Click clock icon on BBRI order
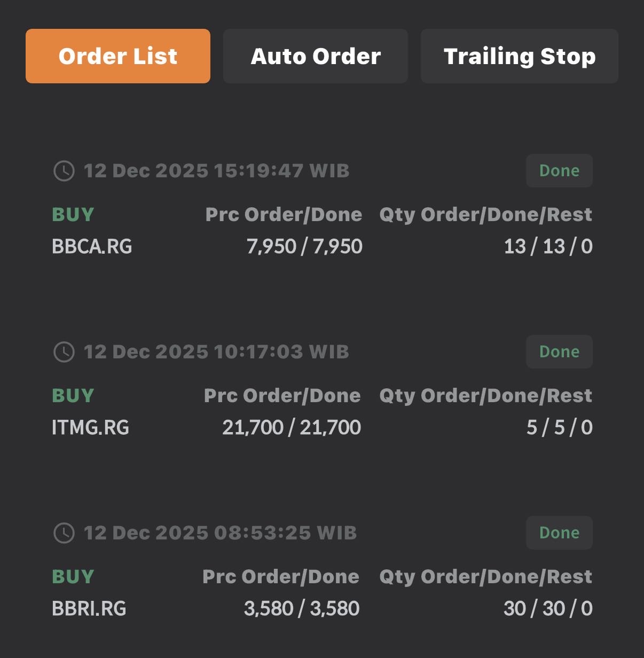 (64, 533)
